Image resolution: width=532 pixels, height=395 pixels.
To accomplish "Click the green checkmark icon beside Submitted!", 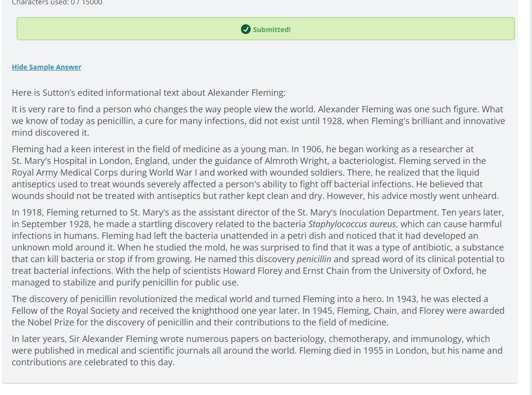I will (246, 30).
